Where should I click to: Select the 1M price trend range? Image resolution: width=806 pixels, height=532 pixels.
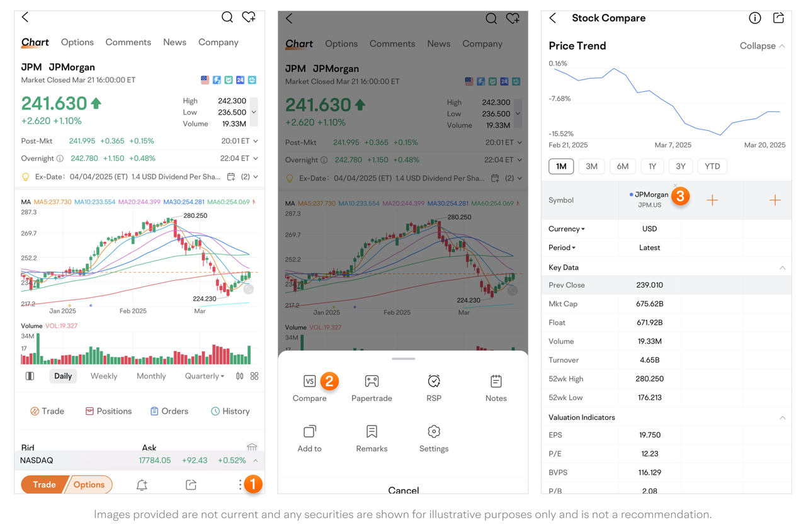click(x=561, y=166)
